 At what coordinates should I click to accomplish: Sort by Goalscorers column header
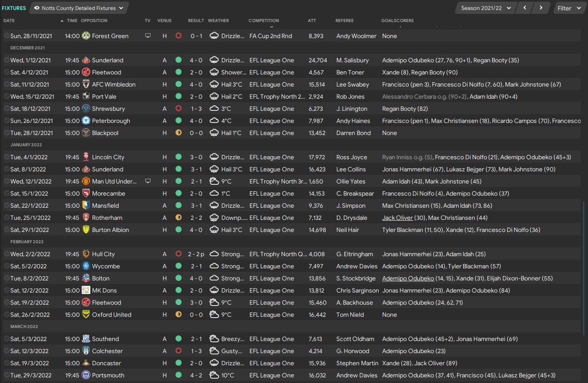tap(397, 20)
